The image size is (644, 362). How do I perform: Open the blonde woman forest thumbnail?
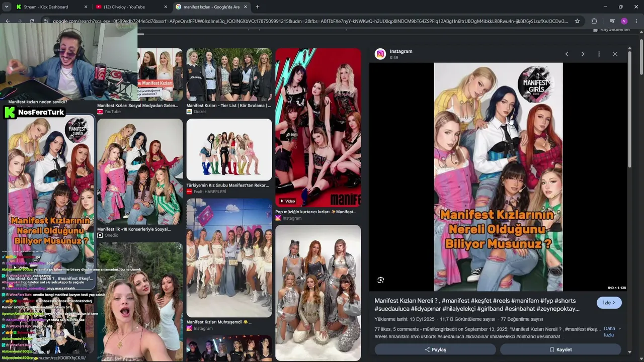(x=140, y=302)
